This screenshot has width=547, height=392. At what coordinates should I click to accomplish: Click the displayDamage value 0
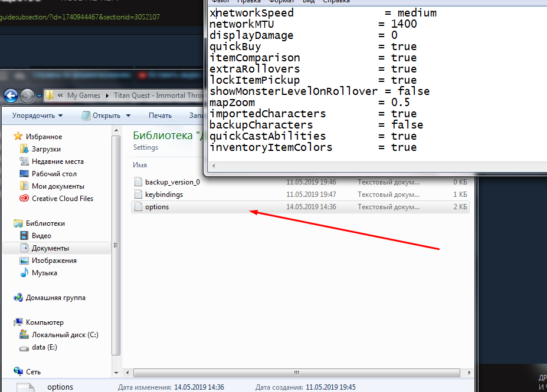(394, 35)
